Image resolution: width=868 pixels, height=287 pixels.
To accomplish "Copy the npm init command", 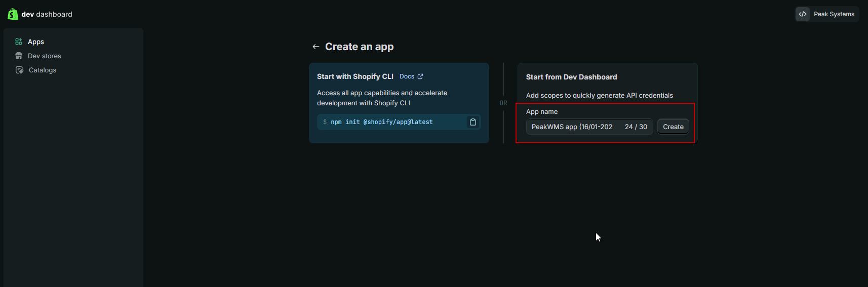I will pos(473,122).
